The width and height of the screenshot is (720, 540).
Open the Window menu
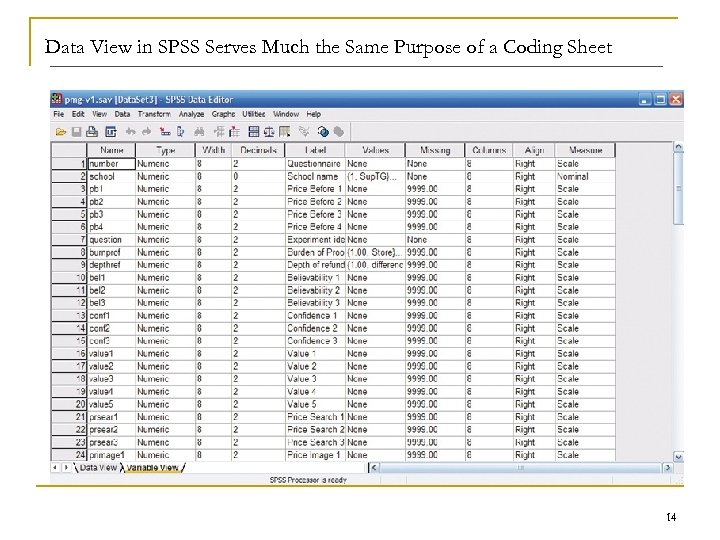tap(286, 114)
